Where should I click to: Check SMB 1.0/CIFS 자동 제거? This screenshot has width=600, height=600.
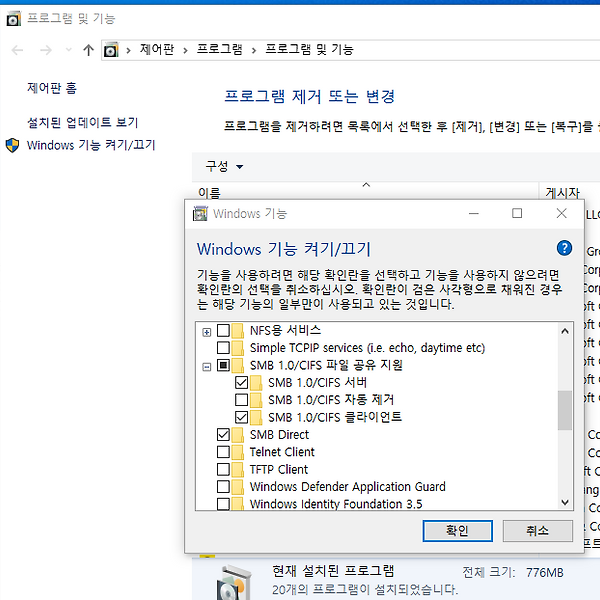pyautogui.click(x=241, y=400)
